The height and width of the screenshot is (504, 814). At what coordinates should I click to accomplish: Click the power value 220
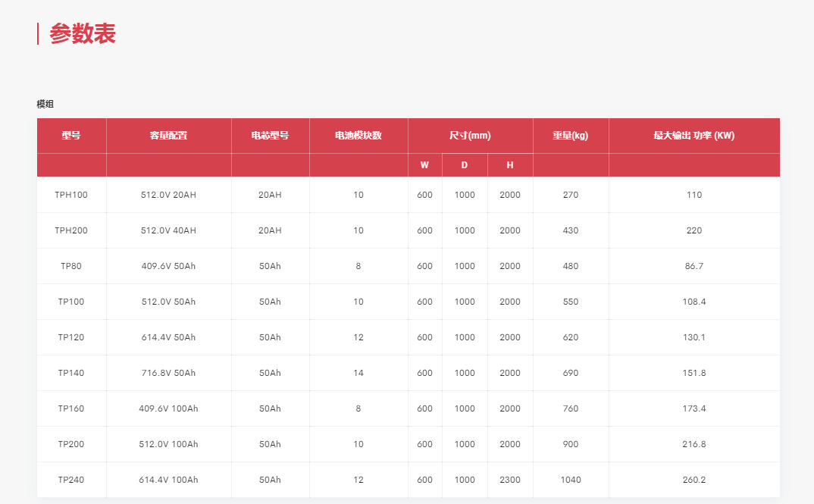tap(694, 230)
